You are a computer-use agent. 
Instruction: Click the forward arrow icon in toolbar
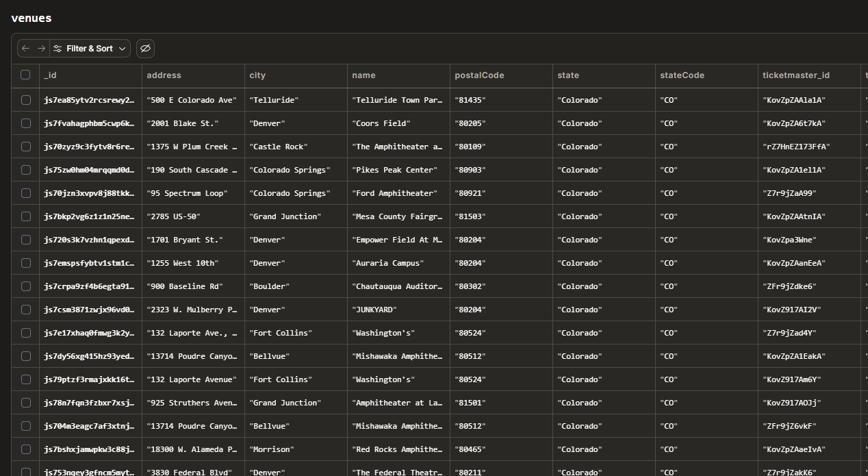click(41, 49)
